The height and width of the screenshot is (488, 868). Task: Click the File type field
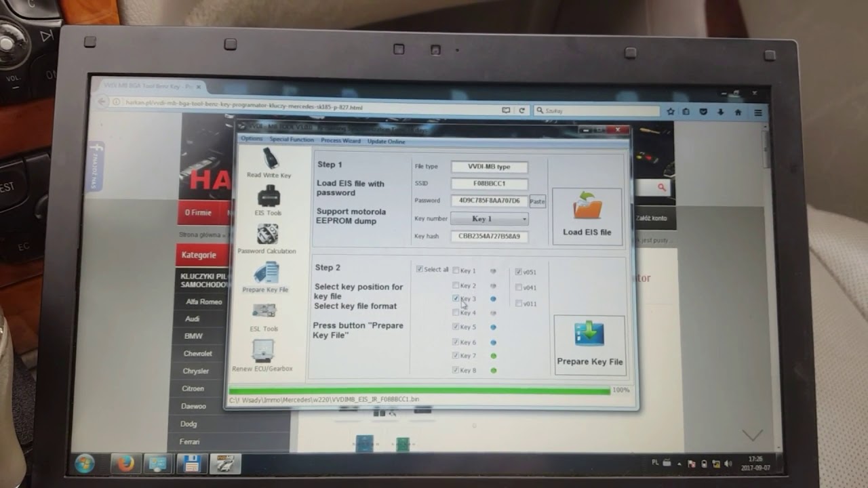(x=489, y=167)
